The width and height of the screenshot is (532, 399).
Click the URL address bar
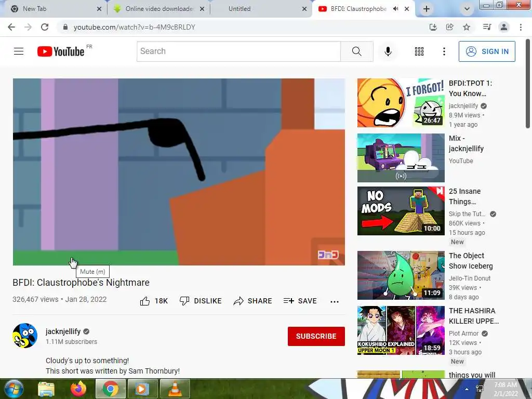pyautogui.click(x=237, y=27)
